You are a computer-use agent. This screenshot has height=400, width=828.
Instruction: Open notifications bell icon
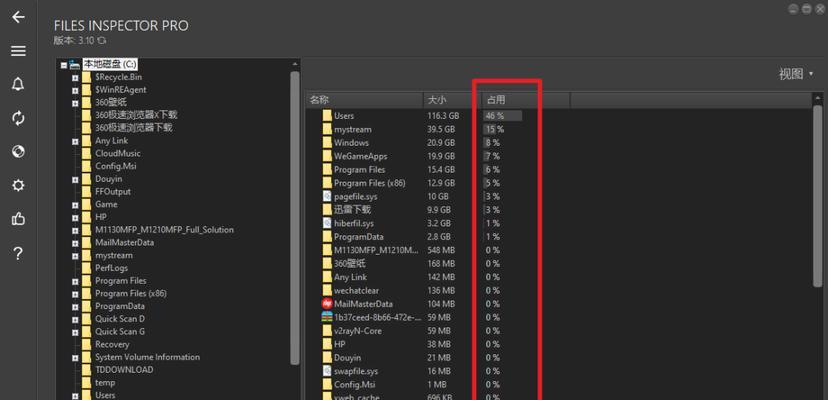(x=18, y=84)
